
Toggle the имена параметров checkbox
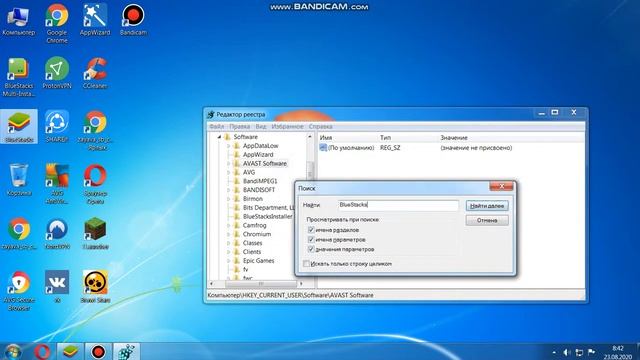311,240
